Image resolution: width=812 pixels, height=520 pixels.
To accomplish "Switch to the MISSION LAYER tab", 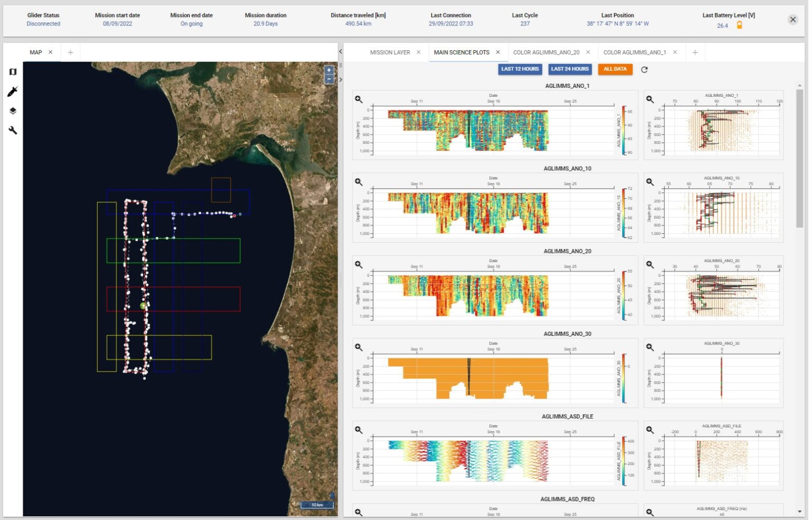I will [x=390, y=52].
